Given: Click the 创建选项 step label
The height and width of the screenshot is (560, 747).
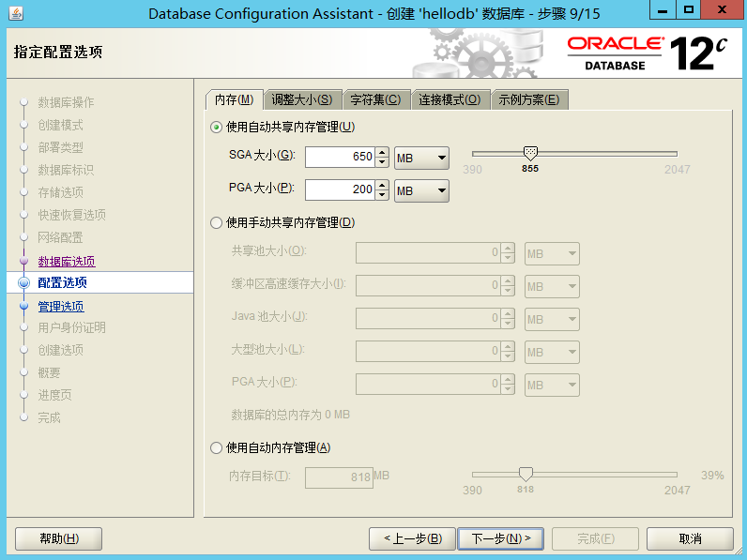Looking at the screenshot, I should (x=60, y=350).
